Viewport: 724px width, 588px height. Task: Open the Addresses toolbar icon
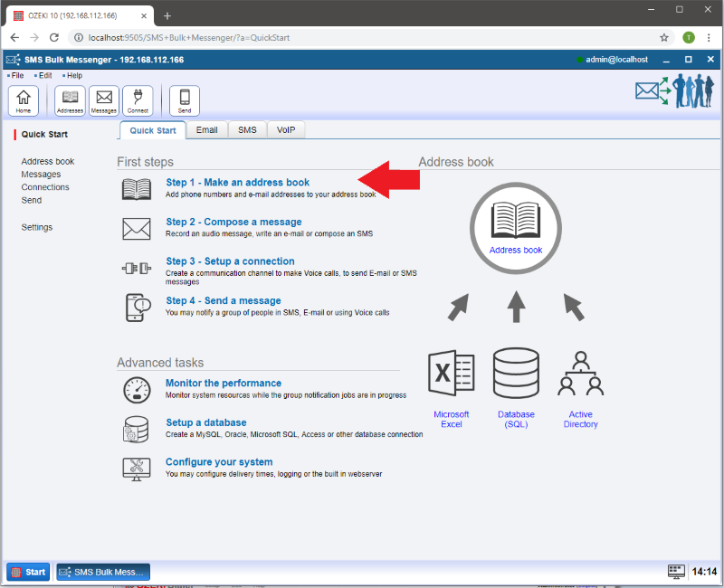[70, 100]
